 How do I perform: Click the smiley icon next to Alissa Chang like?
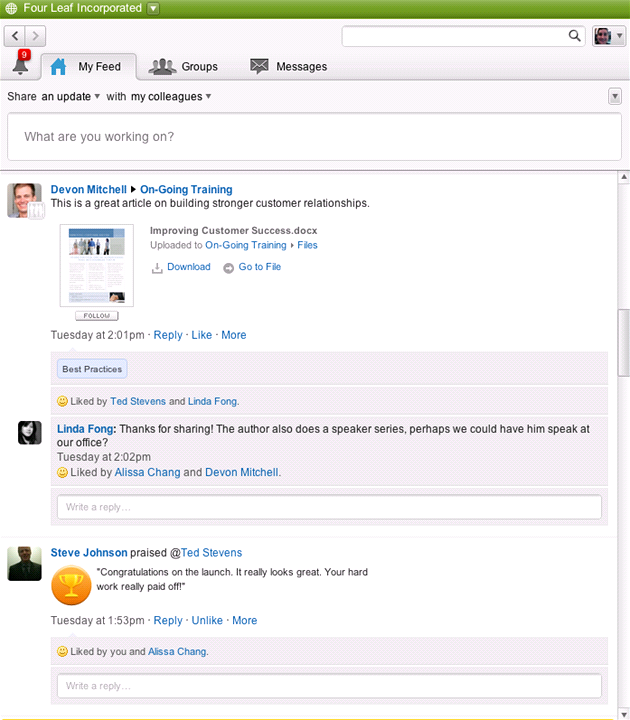coord(62,472)
